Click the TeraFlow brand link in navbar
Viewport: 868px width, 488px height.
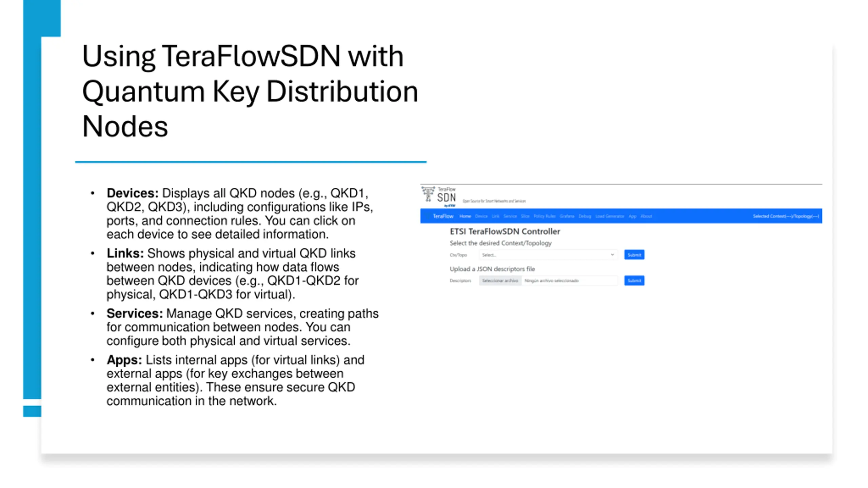coord(443,216)
